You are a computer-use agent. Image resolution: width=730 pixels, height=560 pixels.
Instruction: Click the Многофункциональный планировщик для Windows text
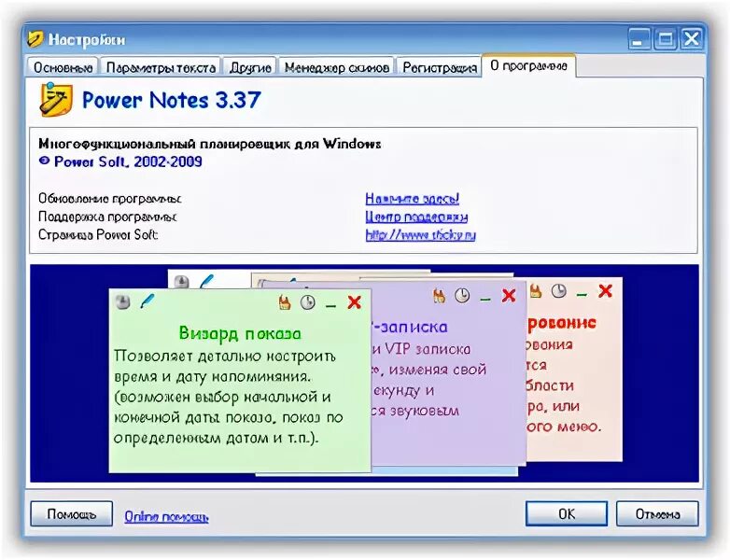click(210, 144)
